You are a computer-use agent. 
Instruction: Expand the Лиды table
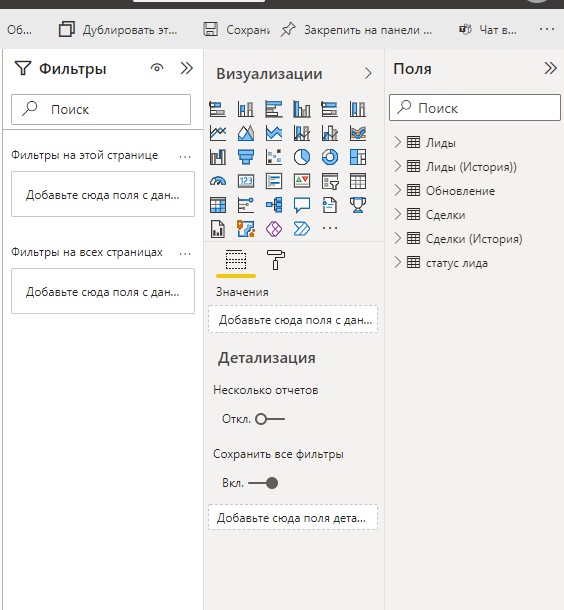point(398,142)
